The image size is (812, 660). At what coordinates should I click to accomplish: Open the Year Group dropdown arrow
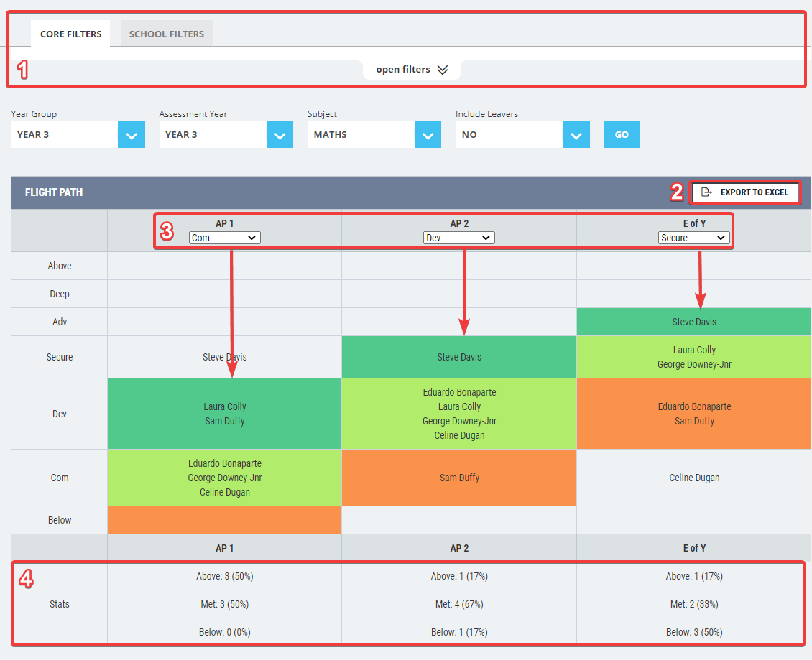[x=132, y=134]
